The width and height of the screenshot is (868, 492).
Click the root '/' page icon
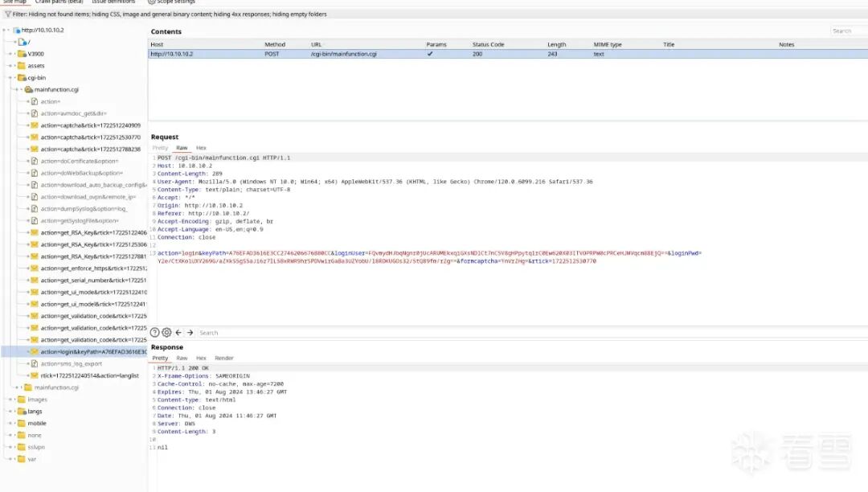tap(23, 42)
